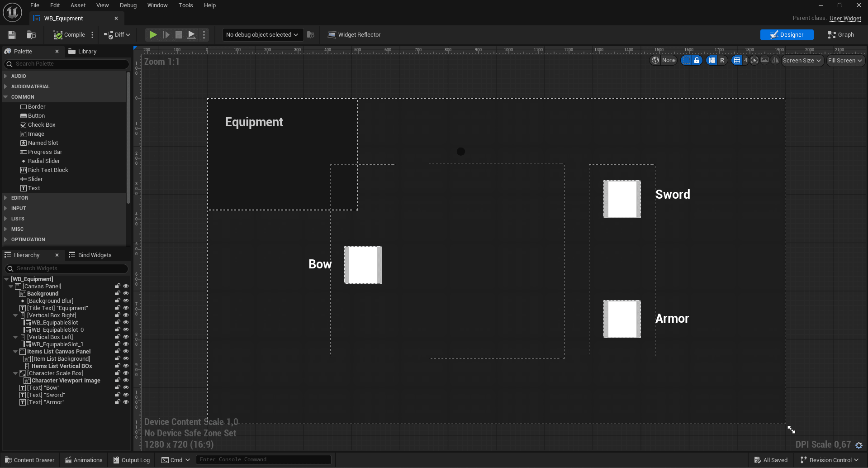Select Radial Slider in palette
868x468 pixels.
[x=40, y=161]
